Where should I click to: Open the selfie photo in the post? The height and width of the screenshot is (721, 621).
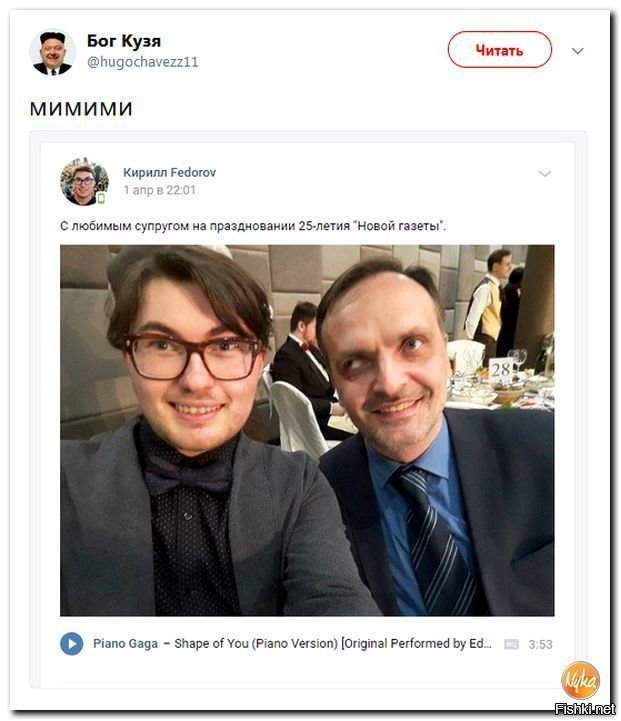307,430
